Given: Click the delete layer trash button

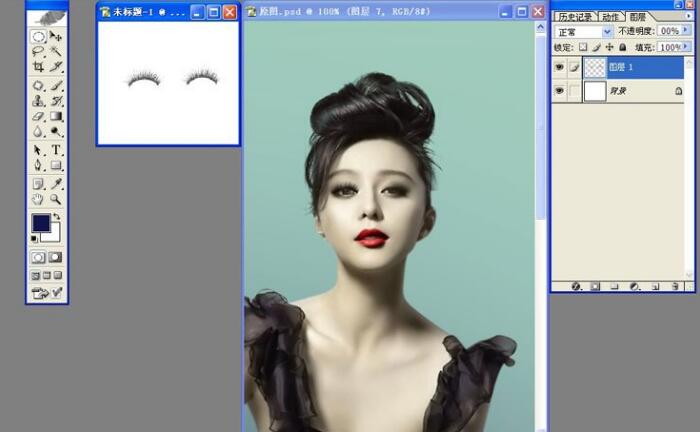Looking at the screenshot, I should [x=676, y=286].
